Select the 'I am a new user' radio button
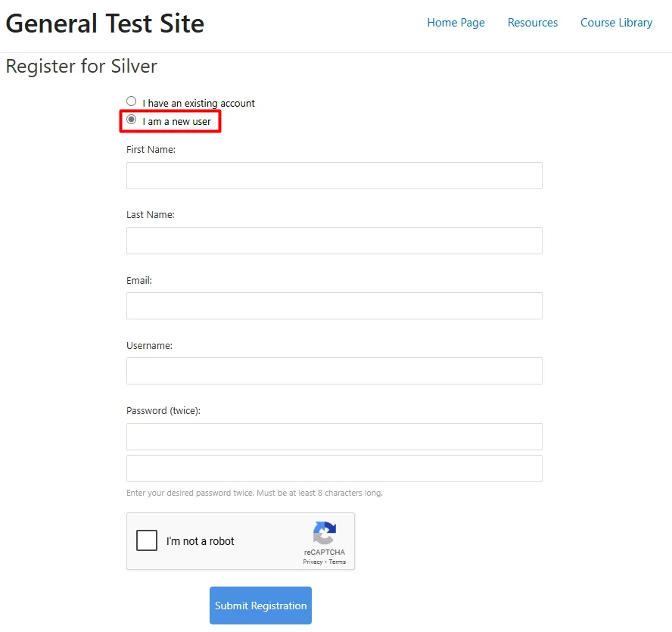Image resolution: width=672 pixels, height=632 pixels. click(x=131, y=119)
